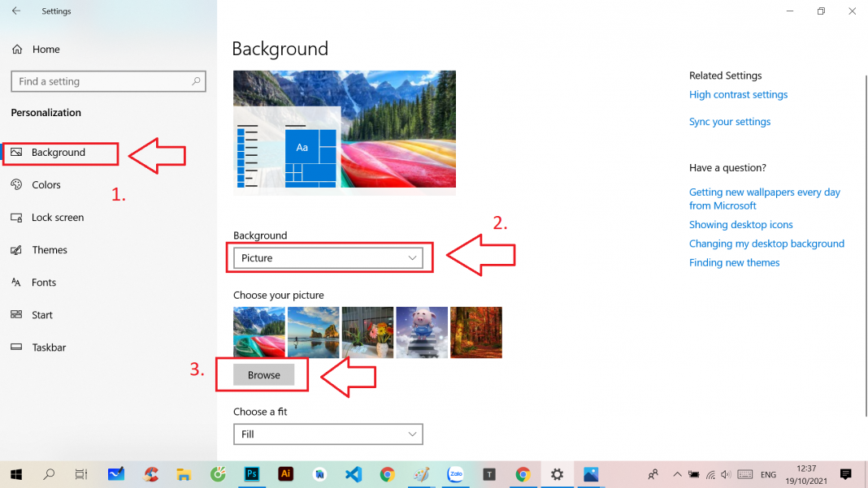Click Sync your settings link
The width and height of the screenshot is (868, 488).
click(x=730, y=122)
